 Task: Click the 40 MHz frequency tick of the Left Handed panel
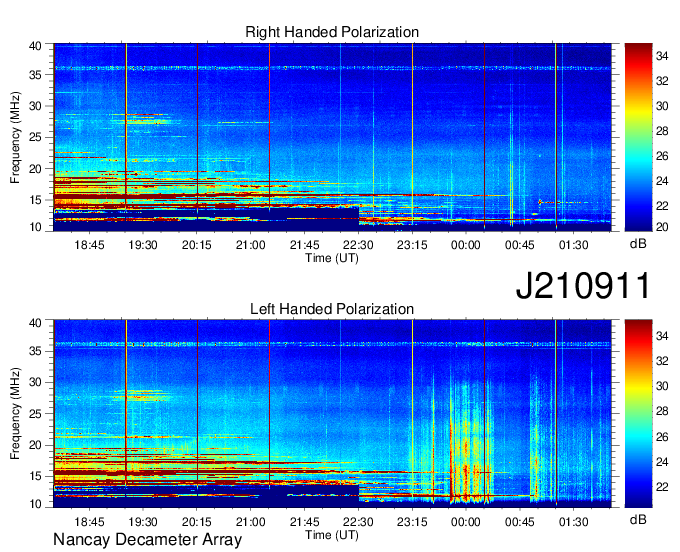[x=36, y=323]
